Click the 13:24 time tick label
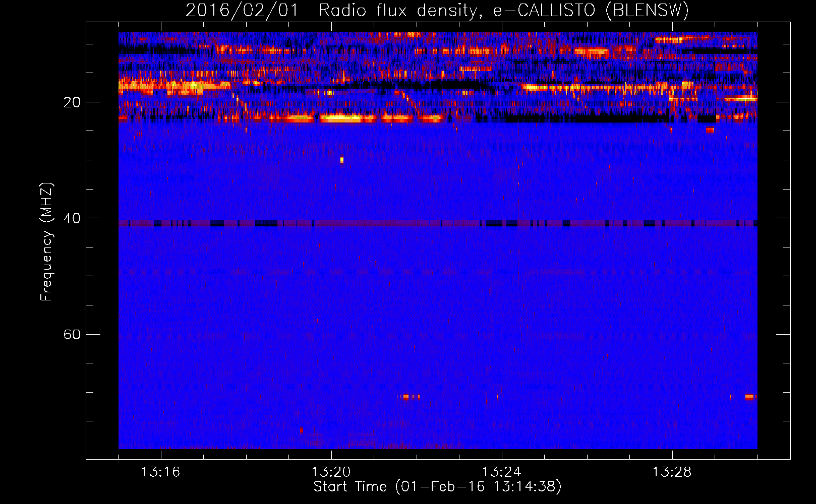 [501, 472]
